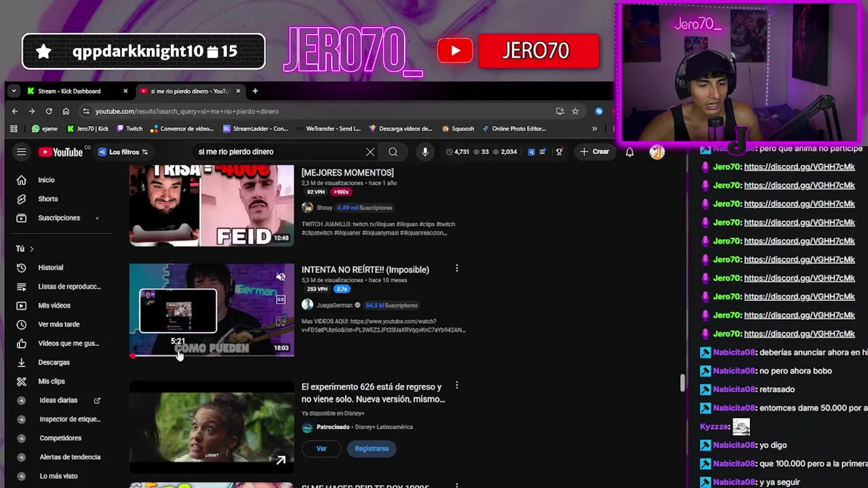Go forward in browser
The height and width of the screenshot is (488, 868).
pos(31,111)
